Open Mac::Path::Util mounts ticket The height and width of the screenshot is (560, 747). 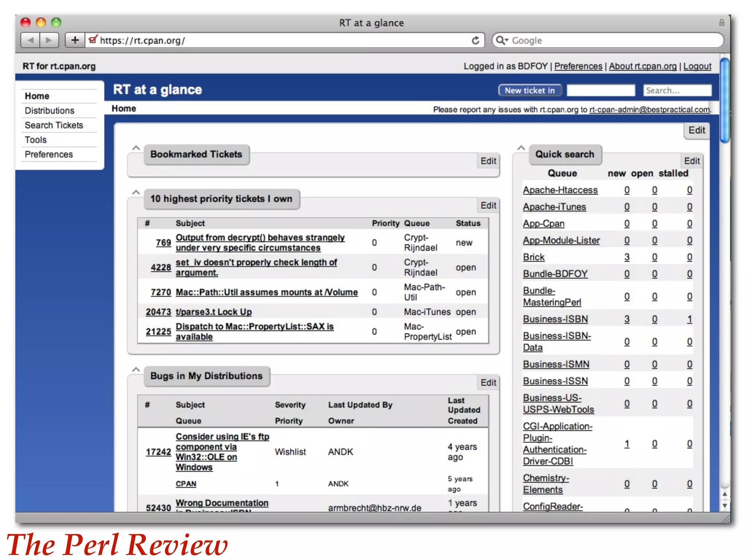coord(267,292)
